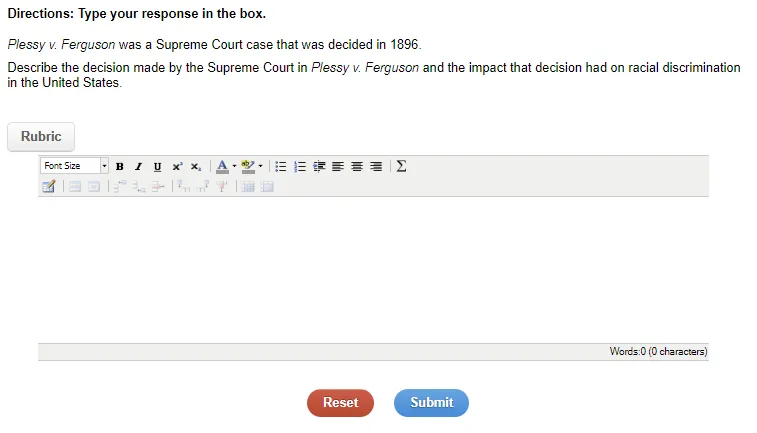Viewport: 757px width, 433px height.
Task: Align text to the right
Action: click(x=376, y=167)
